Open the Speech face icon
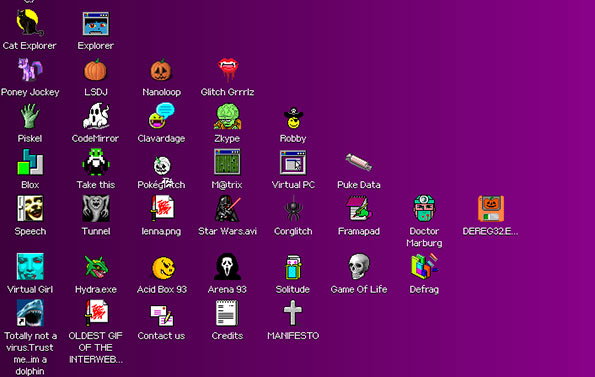The height and width of the screenshot is (377, 595). [30, 209]
